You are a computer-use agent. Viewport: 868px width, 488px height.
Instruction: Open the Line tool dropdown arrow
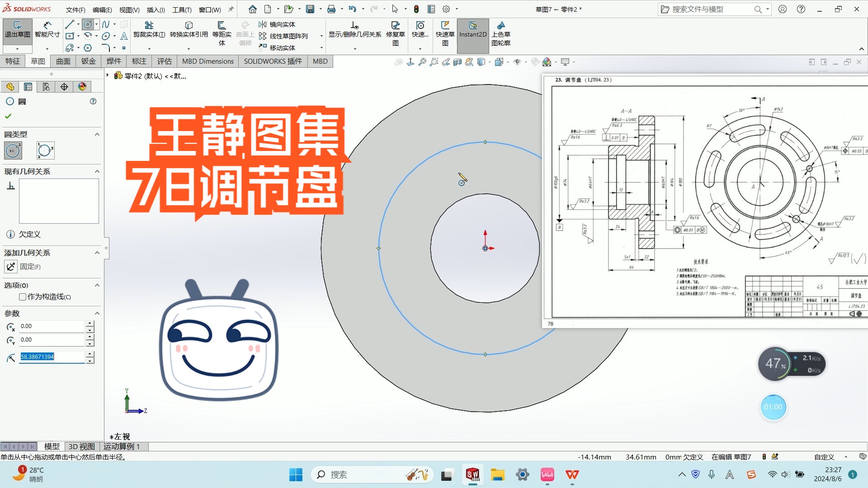coord(78,24)
